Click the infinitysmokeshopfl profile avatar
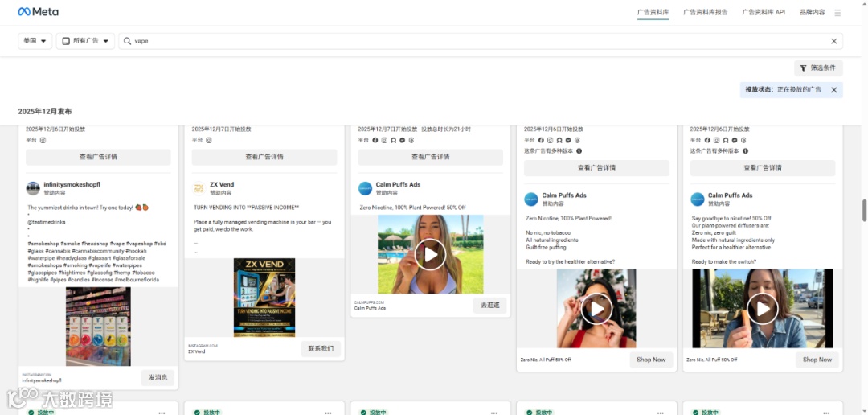 point(33,188)
